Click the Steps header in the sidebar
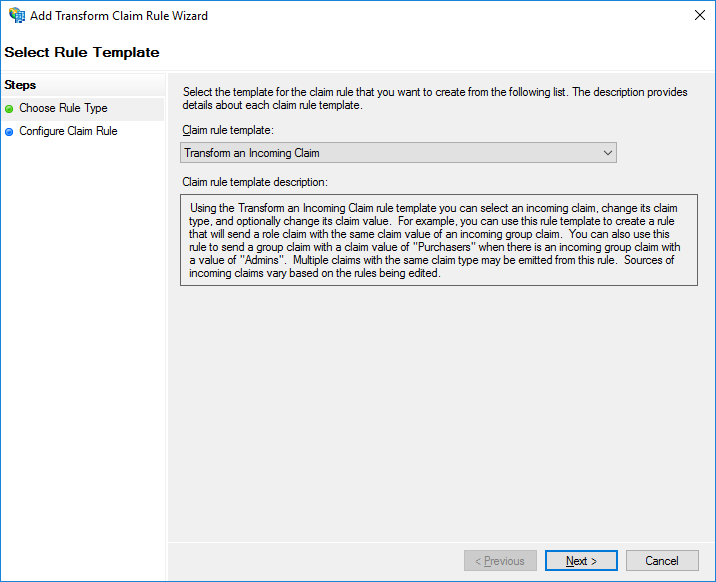The height and width of the screenshot is (582, 716). [x=20, y=85]
